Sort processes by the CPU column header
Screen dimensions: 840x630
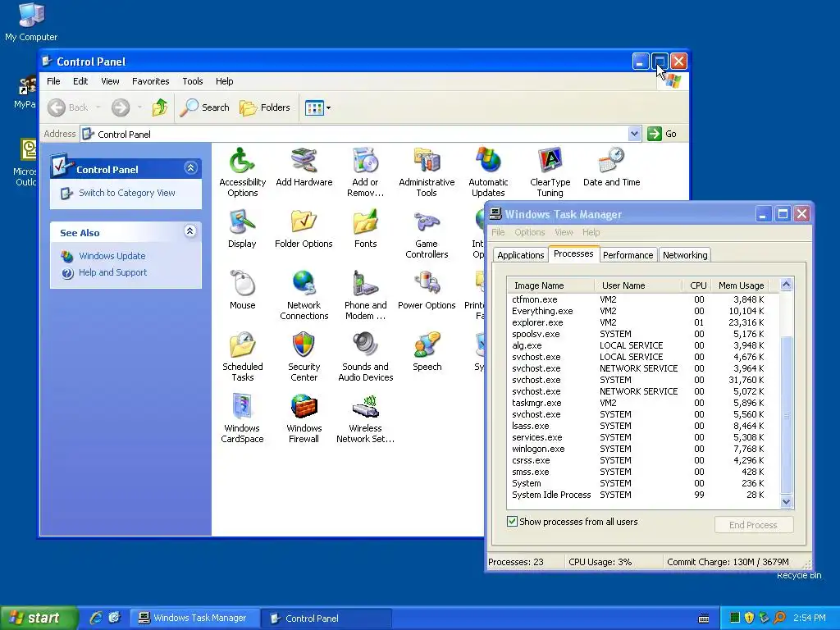click(x=697, y=285)
